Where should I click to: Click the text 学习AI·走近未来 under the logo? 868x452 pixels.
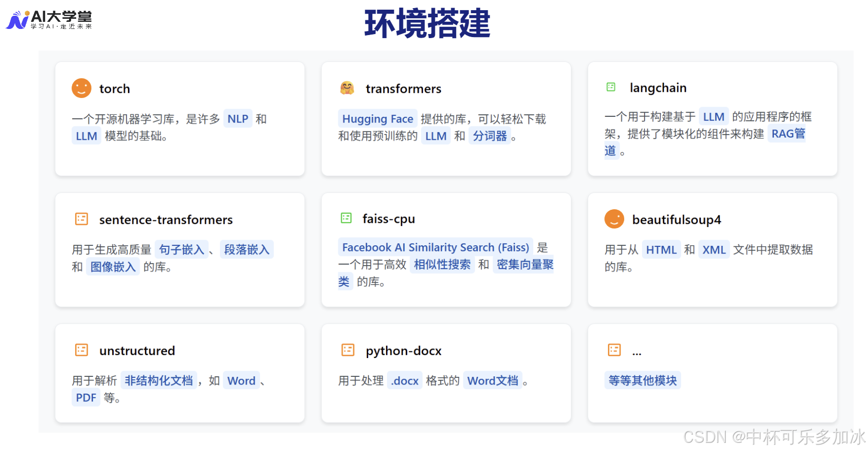click(x=61, y=26)
